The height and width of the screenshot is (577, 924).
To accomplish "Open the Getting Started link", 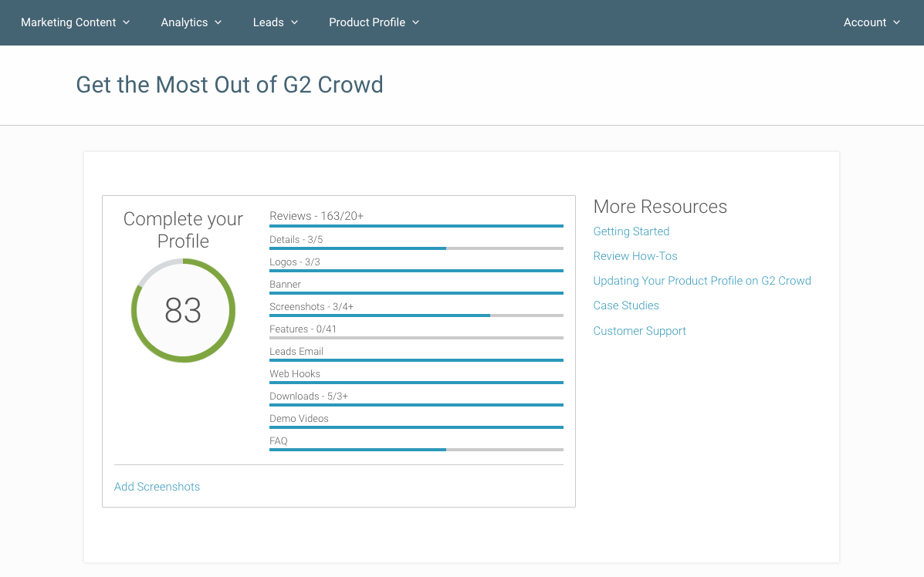I will (631, 231).
